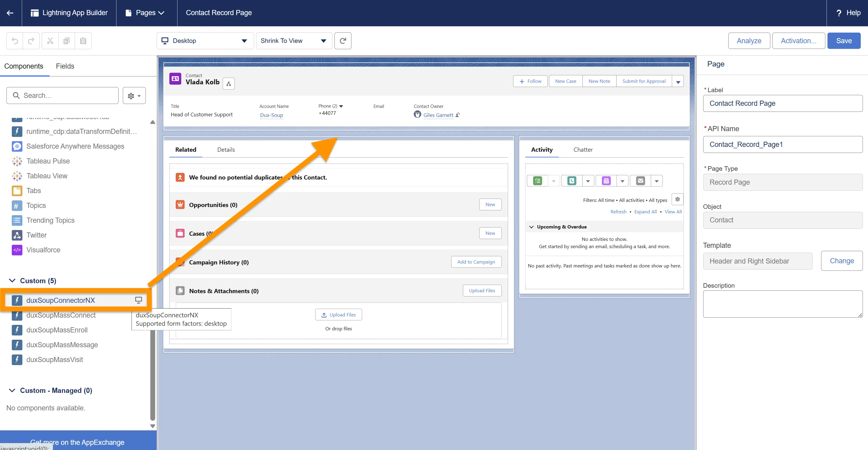This screenshot has height=450, width=868.
Task: Click the cut scissors icon
Action: (50, 41)
